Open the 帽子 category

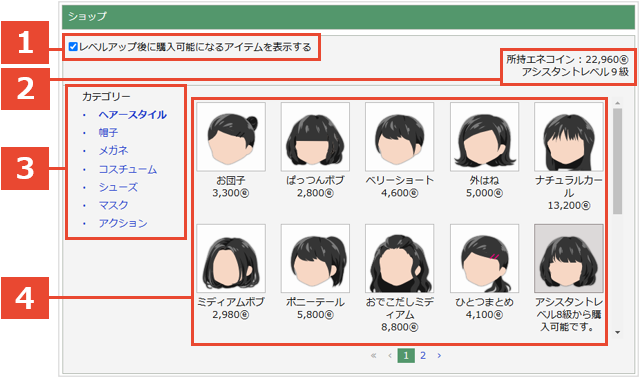[x=108, y=133]
